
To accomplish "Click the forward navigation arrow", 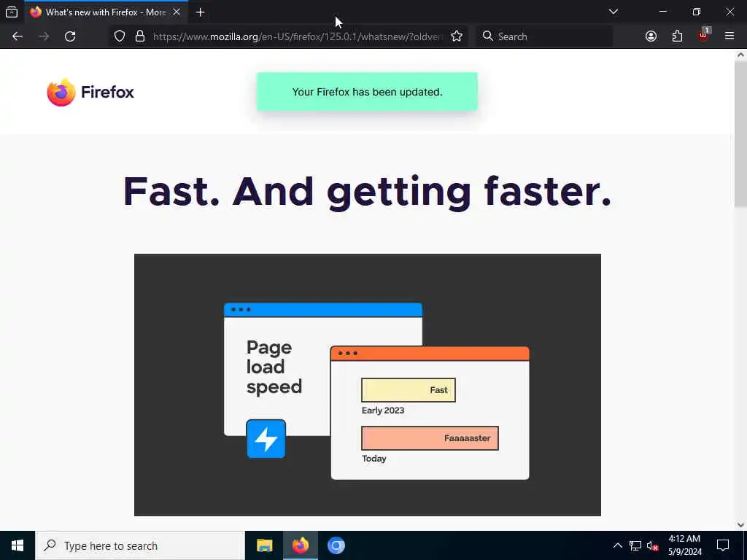I will pos(44,36).
